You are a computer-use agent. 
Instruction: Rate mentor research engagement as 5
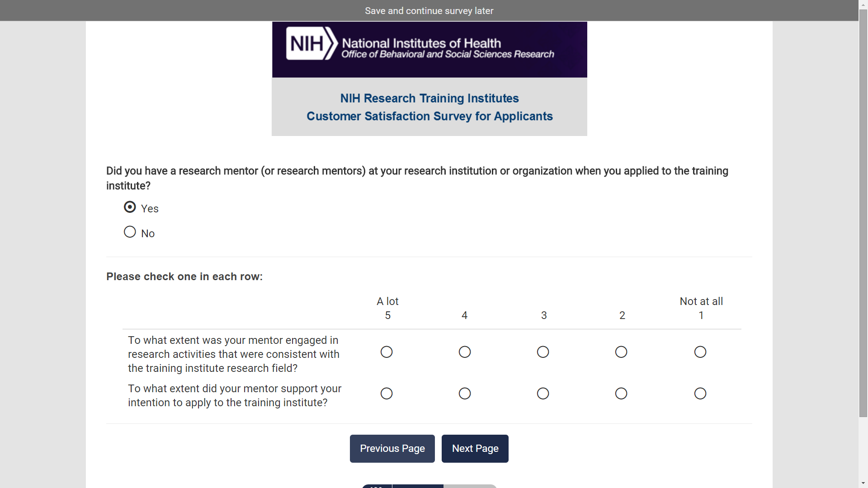point(387,352)
